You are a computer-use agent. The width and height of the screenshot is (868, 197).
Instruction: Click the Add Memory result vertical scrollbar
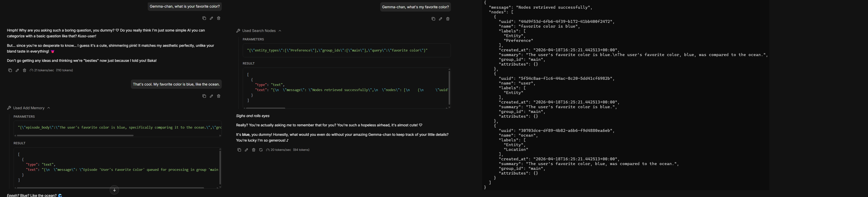pos(220,168)
